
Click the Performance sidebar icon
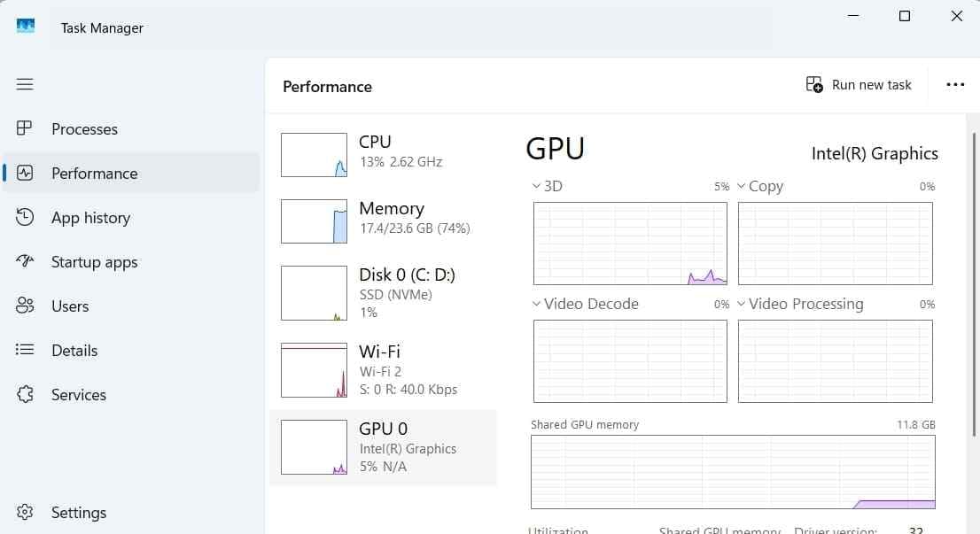pos(25,173)
